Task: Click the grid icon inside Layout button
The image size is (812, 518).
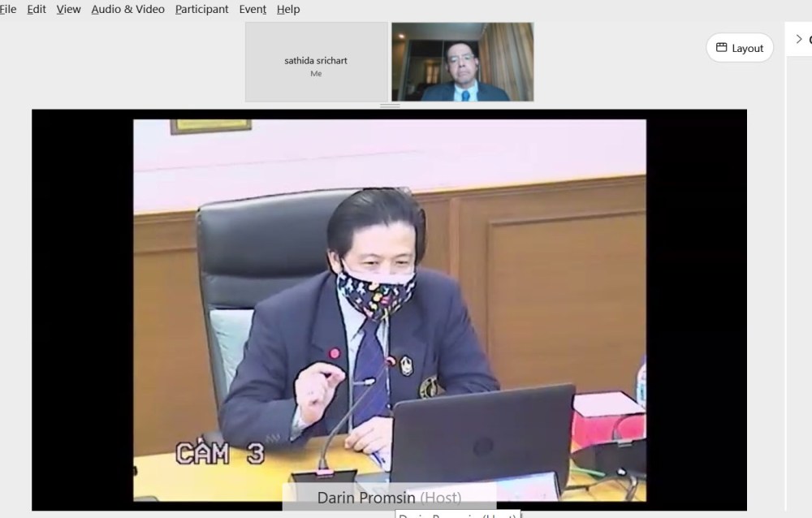Action: click(721, 48)
